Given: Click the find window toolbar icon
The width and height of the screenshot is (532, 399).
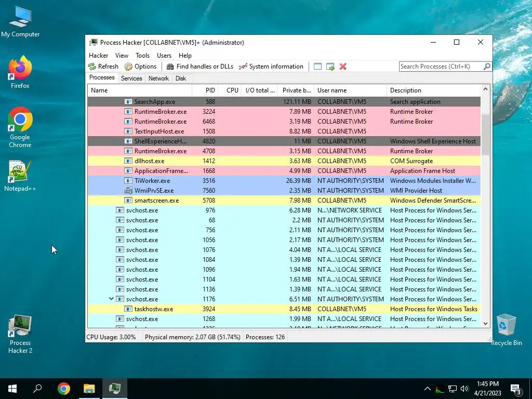Looking at the screenshot, I should pyautogui.click(x=317, y=66).
